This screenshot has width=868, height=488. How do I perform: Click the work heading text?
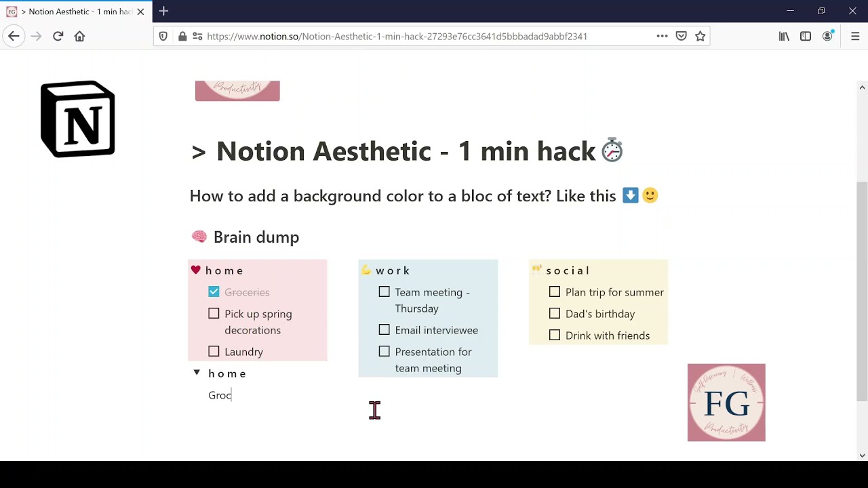pos(393,270)
